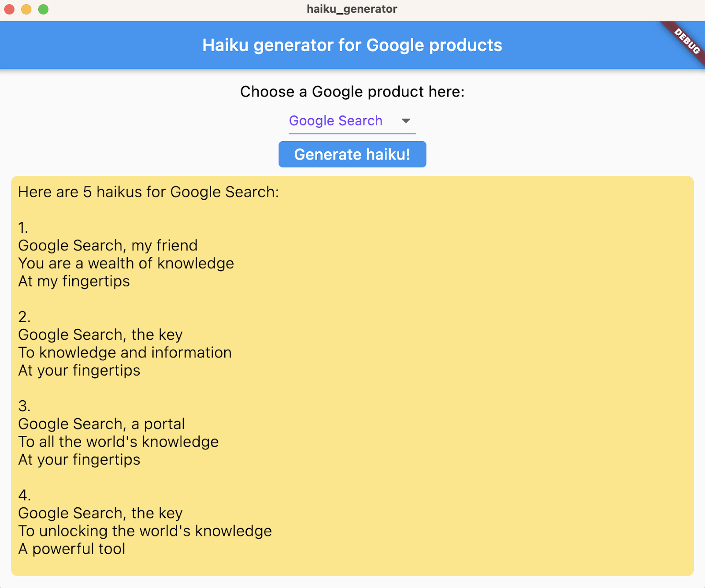
Task: Click the line 'Google Search, my friend'
Action: point(108,246)
